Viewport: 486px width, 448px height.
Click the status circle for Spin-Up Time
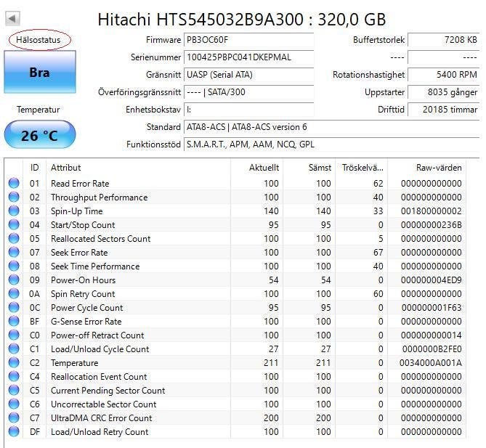14,211
